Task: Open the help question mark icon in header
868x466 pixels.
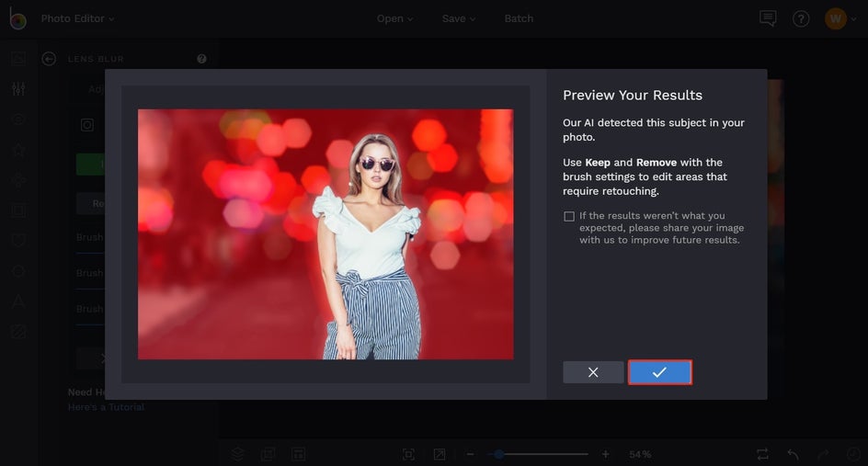Action: (801, 18)
